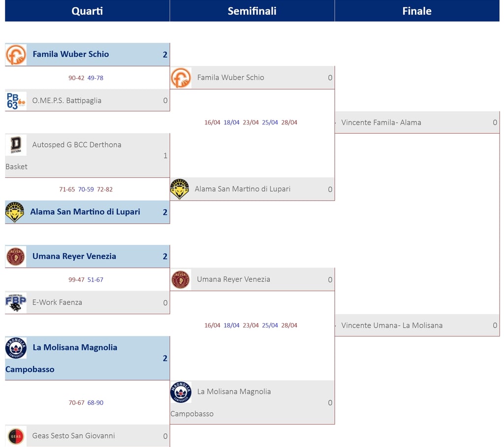
Task: Open the 68-90 game result
Action: pyautogui.click(x=95, y=403)
